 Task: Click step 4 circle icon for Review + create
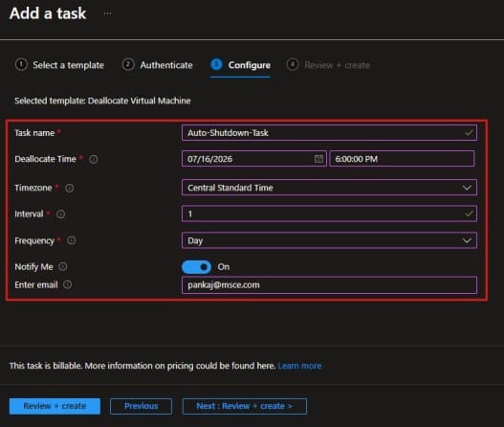coord(293,65)
